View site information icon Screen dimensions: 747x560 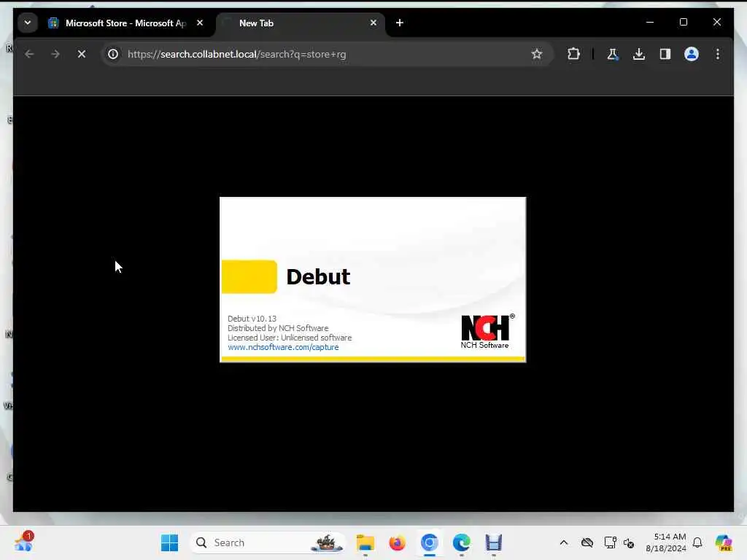[113, 54]
